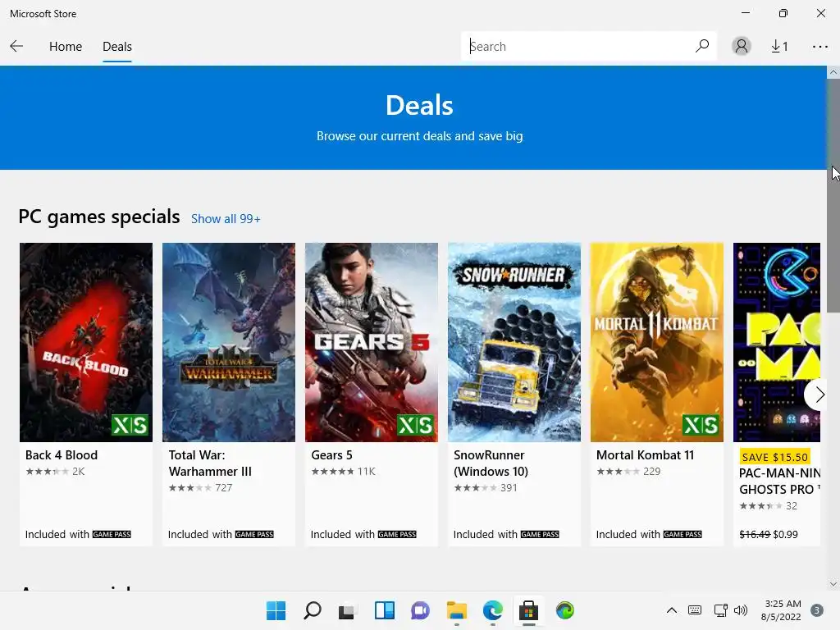Show hidden tray icons chevron

click(671, 610)
